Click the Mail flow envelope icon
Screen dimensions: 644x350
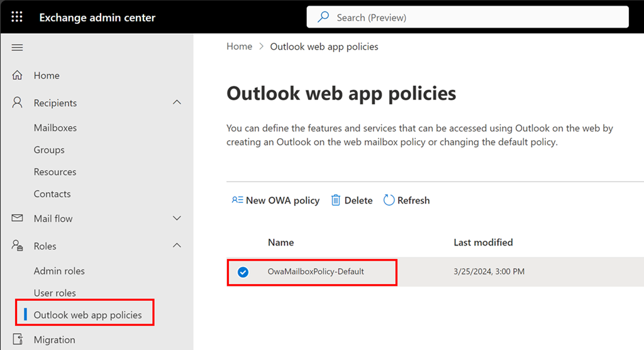pyautogui.click(x=18, y=219)
